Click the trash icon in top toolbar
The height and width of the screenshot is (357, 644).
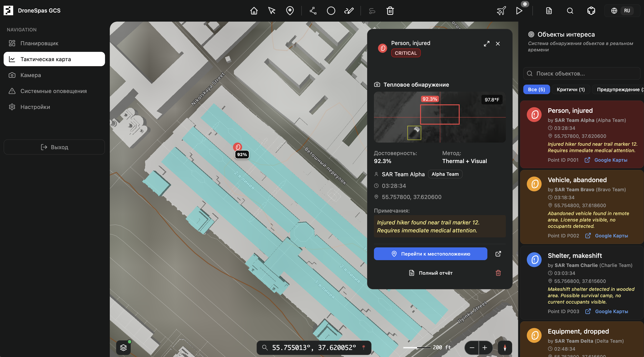[390, 11]
